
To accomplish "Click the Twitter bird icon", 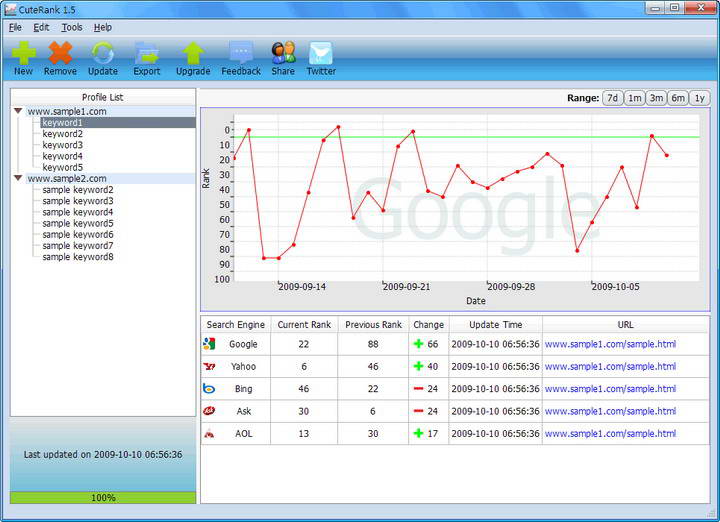I will [x=321, y=53].
